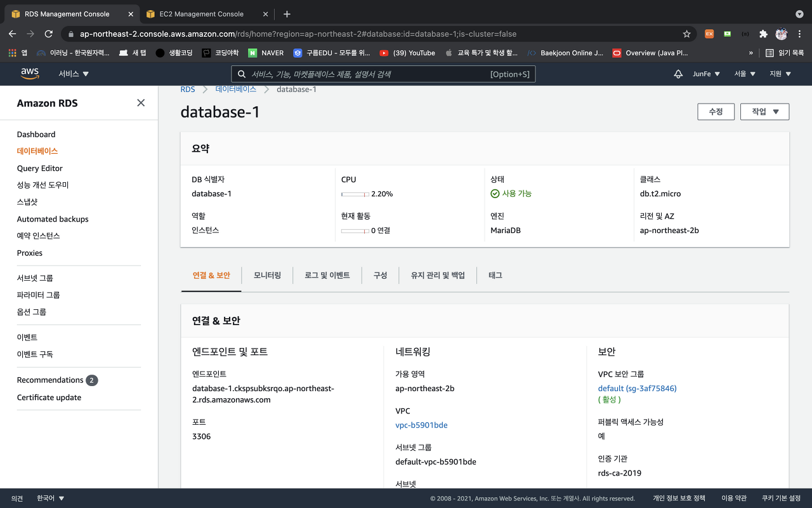The image size is (812, 508).
Task: Close the EC2 Management Console tab
Action: [265, 14]
